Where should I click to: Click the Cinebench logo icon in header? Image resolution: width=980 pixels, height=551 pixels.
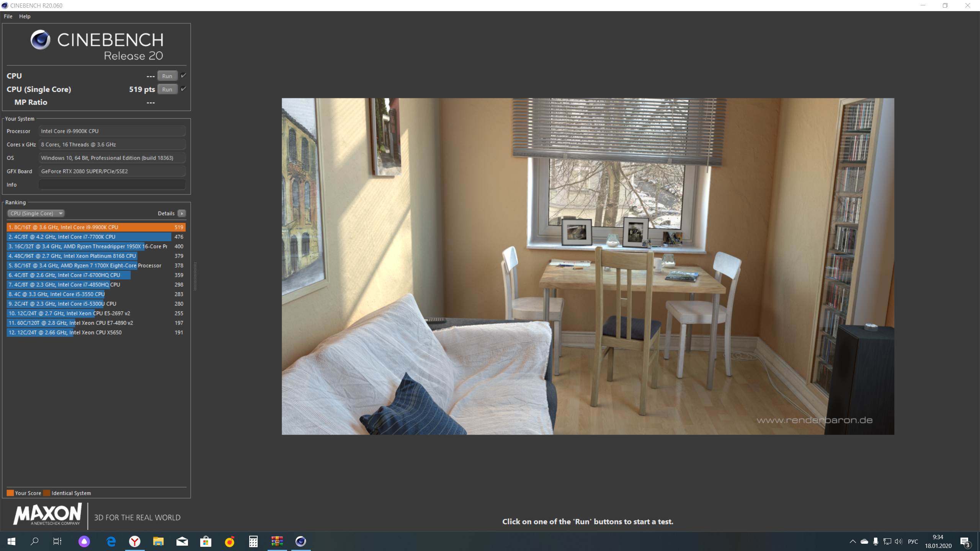click(40, 40)
